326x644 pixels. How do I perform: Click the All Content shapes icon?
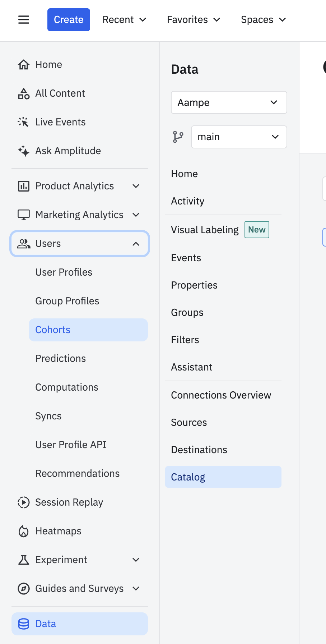point(24,93)
